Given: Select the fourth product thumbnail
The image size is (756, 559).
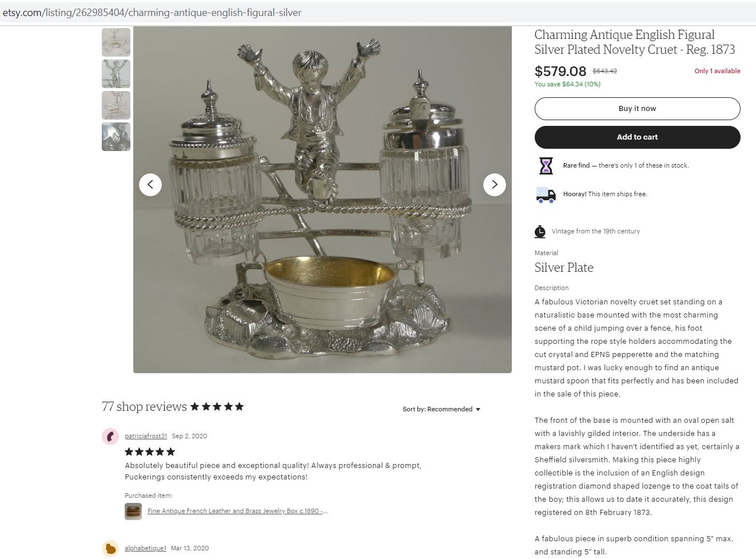Looking at the screenshot, I should click(x=116, y=137).
